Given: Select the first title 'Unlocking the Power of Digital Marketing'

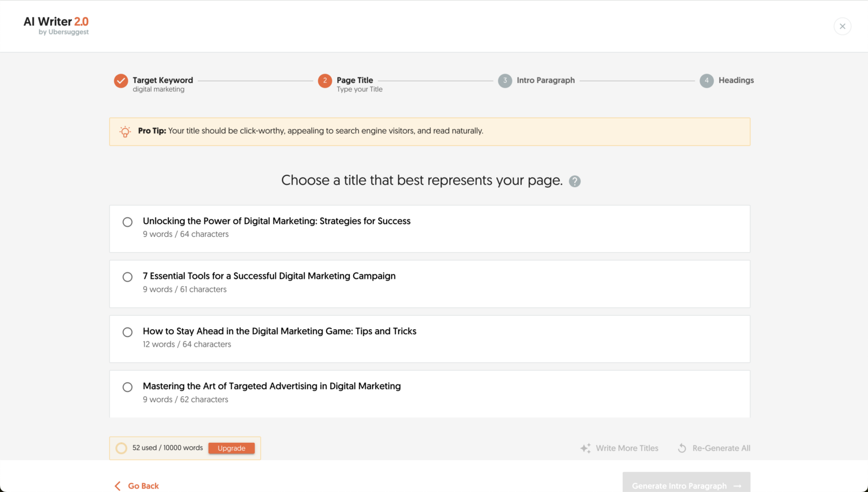Looking at the screenshot, I should [127, 222].
